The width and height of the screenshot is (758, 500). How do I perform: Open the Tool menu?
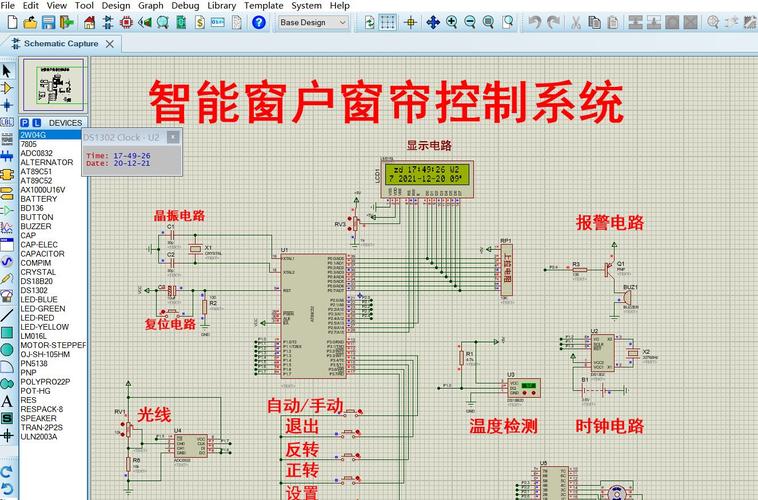(84, 6)
